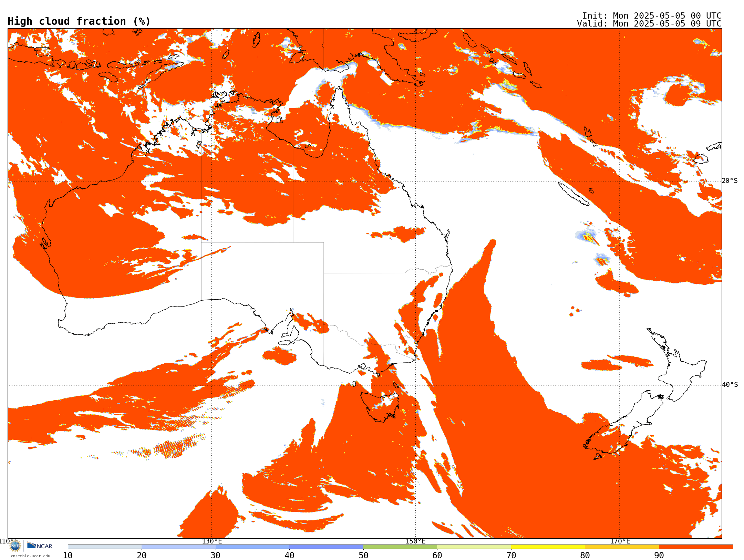Click the 90+ orange-red colorbar segment
The image size is (744, 560).
696,547
